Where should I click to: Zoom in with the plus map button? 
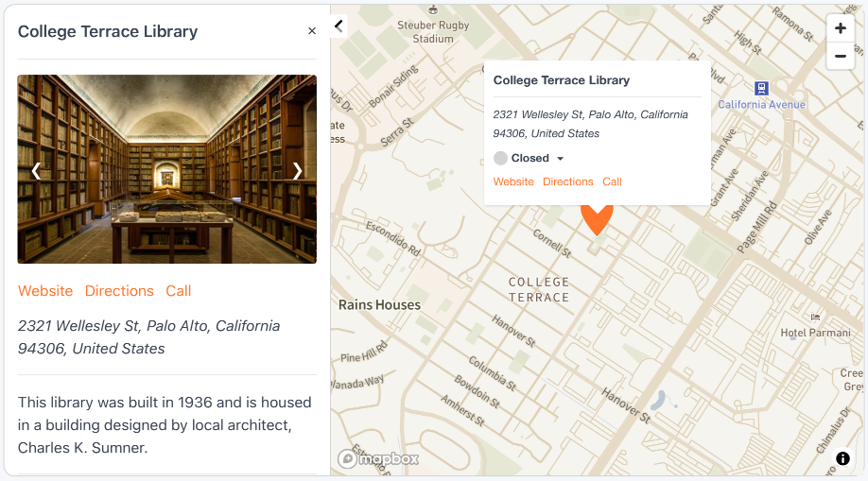point(840,28)
